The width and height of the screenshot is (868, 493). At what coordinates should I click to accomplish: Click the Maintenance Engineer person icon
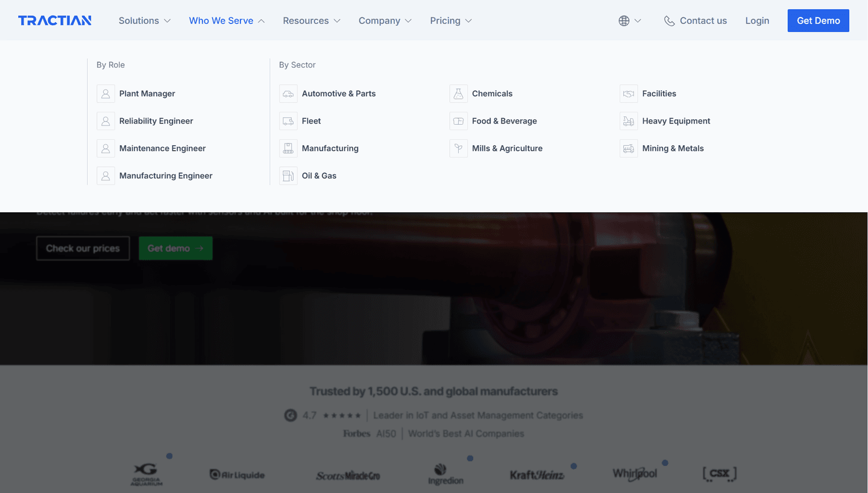(105, 148)
